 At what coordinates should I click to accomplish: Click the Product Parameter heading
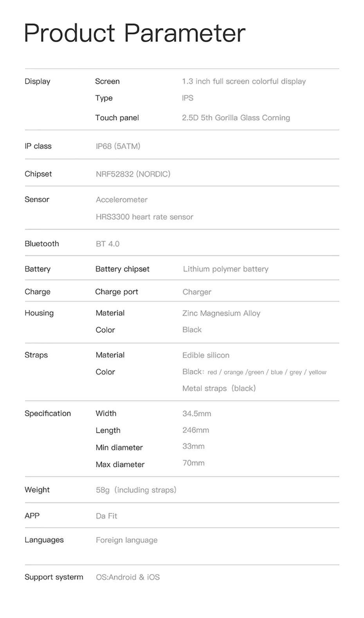135,33
